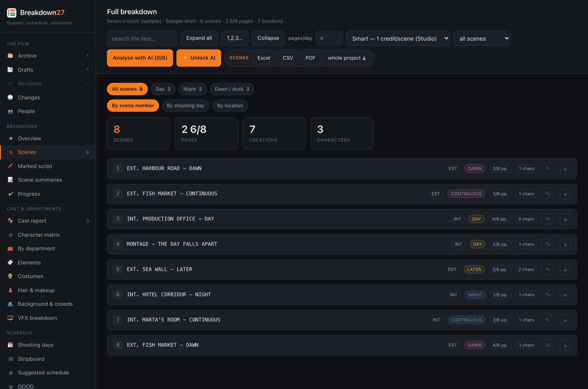Click the Drafts sidebar icon
This screenshot has width=588, height=389.
pos(11,70)
